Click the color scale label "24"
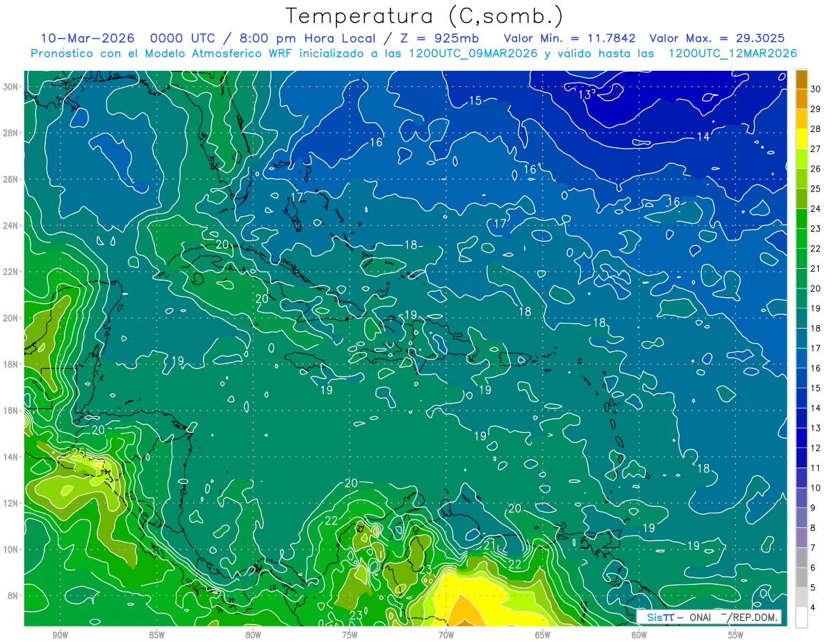This screenshot has height=644, width=834. point(816,208)
